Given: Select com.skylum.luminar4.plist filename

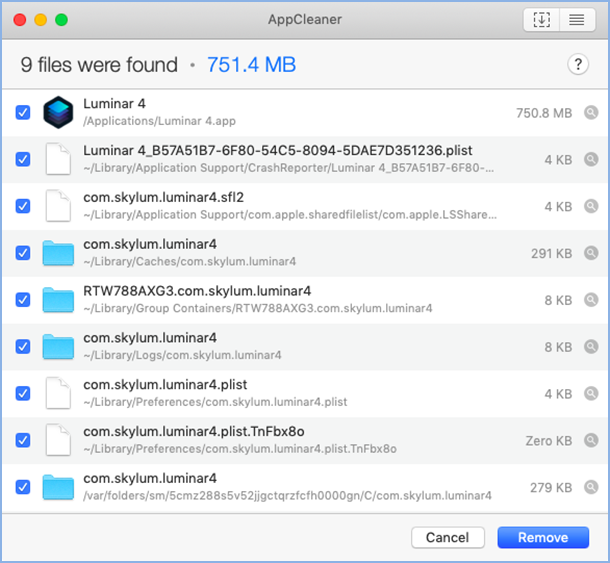Looking at the screenshot, I should (165, 385).
